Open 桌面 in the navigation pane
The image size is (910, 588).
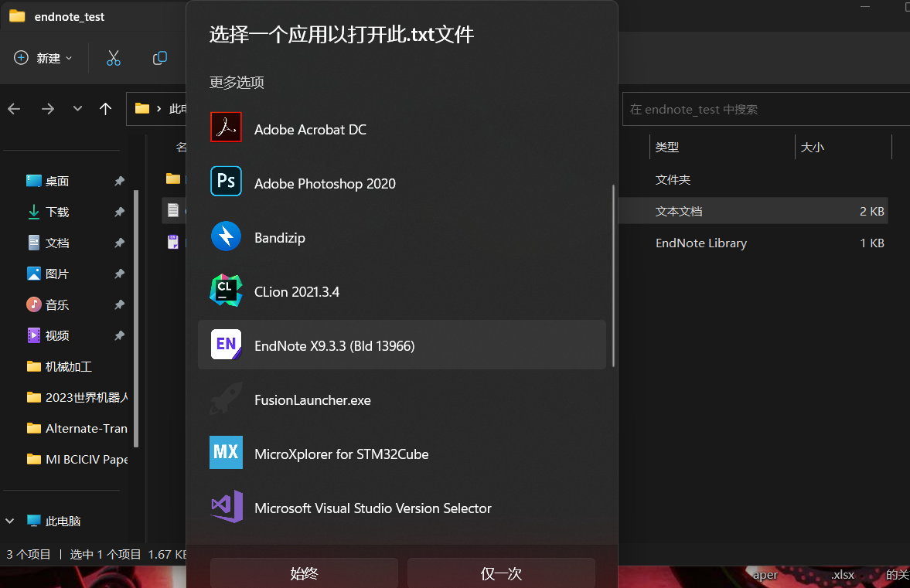(57, 181)
